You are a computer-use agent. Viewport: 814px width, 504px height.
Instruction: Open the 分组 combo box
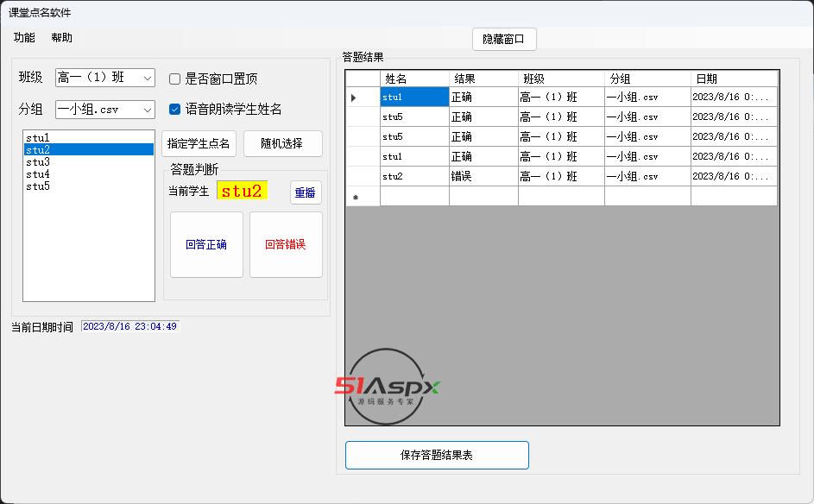point(104,110)
